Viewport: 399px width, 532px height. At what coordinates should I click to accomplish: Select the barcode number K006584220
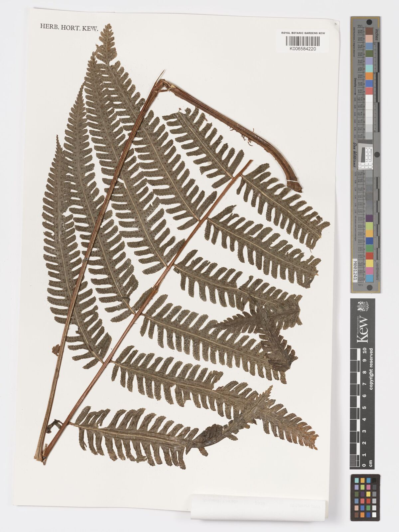(302, 49)
